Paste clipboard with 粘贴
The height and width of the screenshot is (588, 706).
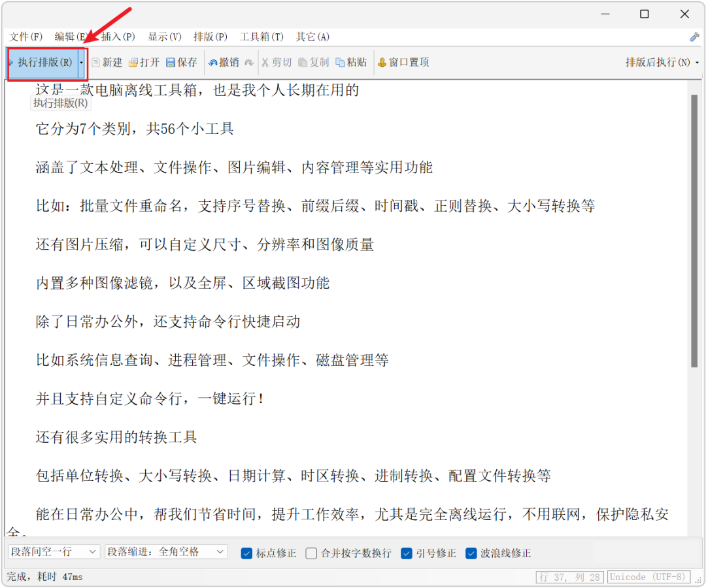(352, 63)
